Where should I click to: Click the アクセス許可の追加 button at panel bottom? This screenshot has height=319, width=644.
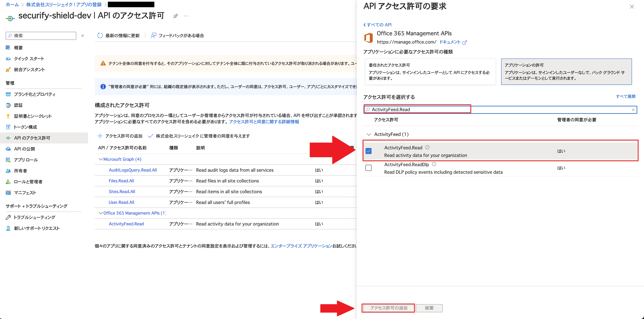pyautogui.click(x=389, y=308)
